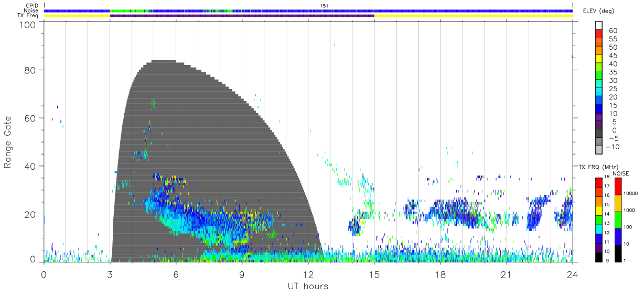Click the 'UT hours' x-axis title
Screen dimensions: 644x297
(307, 286)
